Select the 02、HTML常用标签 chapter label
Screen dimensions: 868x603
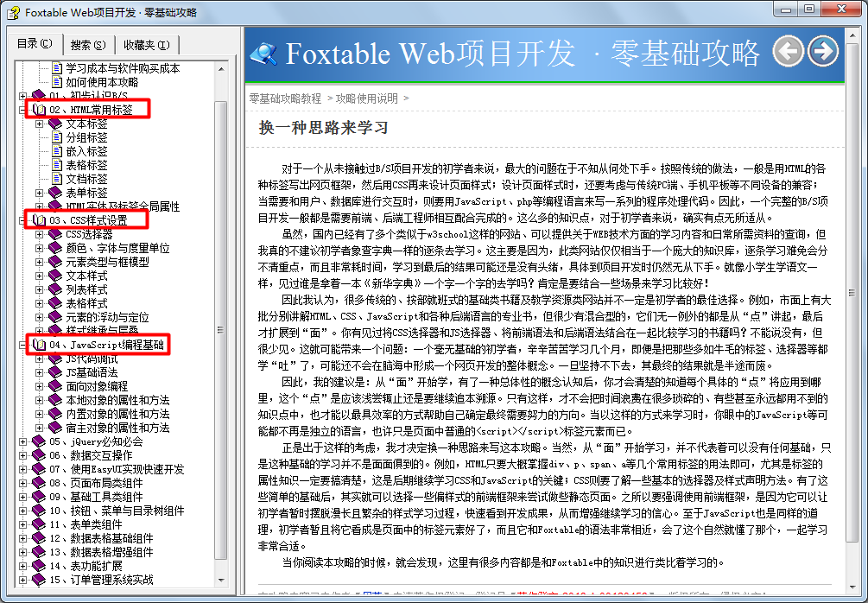point(91,110)
